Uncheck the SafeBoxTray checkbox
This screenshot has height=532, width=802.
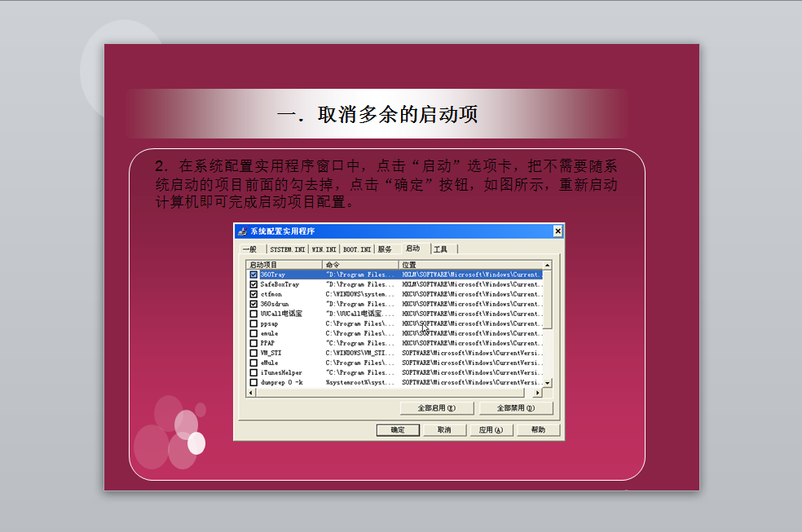pyautogui.click(x=253, y=284)
